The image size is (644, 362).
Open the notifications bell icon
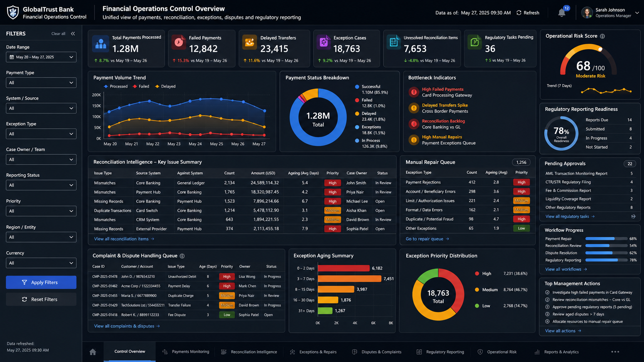click(x=562, y=13)
